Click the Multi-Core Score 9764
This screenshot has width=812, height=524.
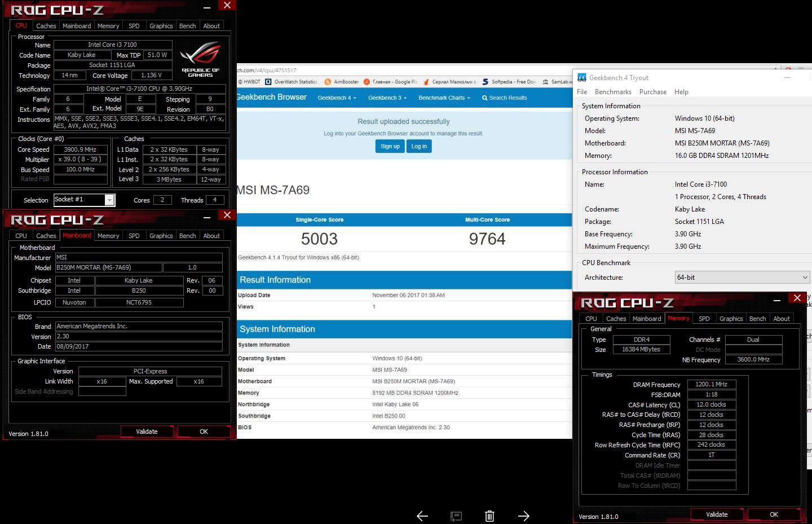coord(487,239)
